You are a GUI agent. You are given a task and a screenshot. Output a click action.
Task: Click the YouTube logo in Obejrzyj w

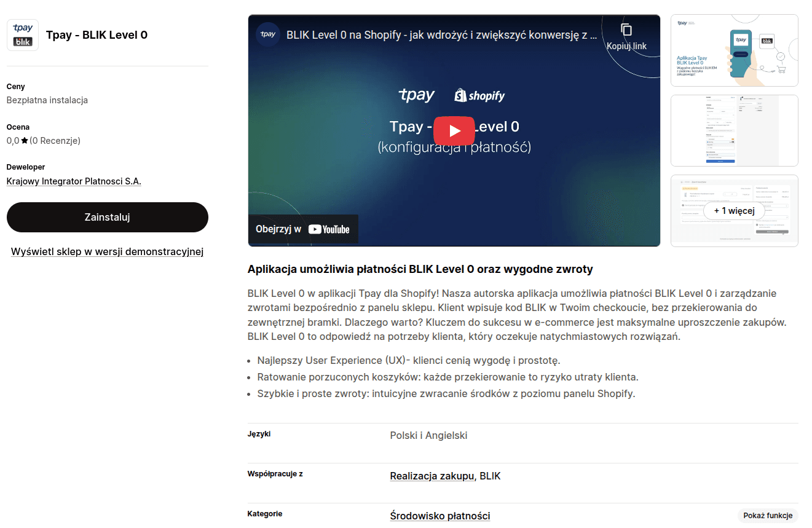point(329,229)
